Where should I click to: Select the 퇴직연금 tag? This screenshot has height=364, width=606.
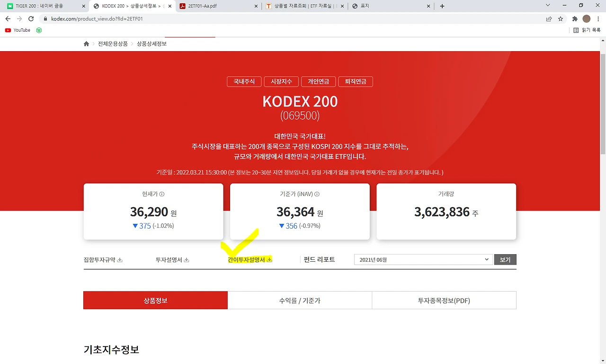356,81
